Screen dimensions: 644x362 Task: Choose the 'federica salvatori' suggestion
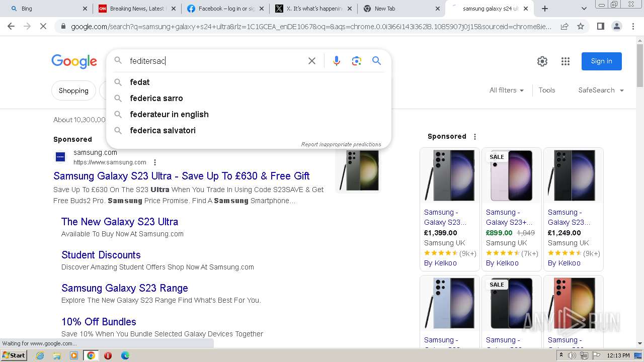tap(249, 130)
